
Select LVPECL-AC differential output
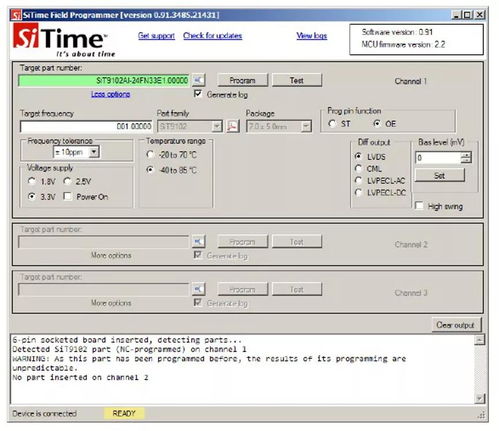point(359,180)
